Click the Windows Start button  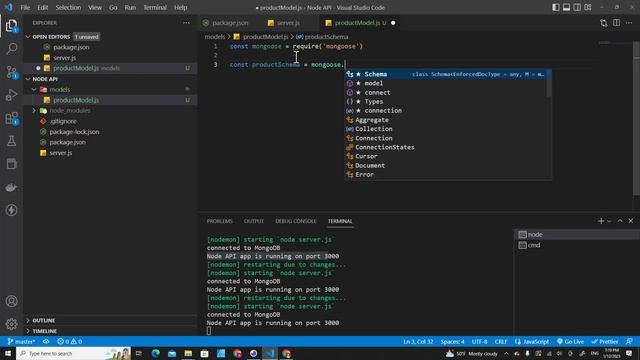(x=8, y=353)
